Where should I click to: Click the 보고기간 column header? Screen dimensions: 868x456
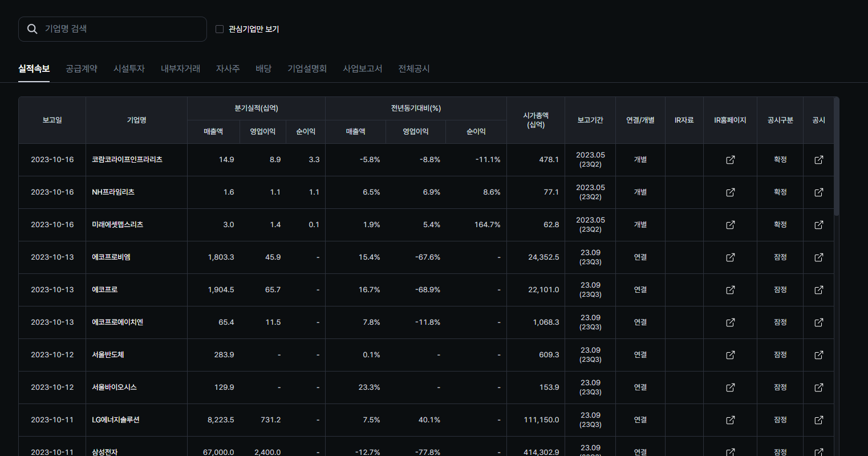point(590,120)
